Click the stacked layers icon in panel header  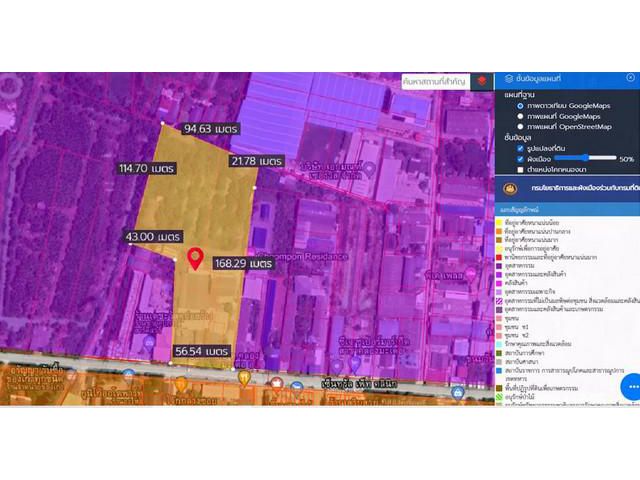click(510, 80)
